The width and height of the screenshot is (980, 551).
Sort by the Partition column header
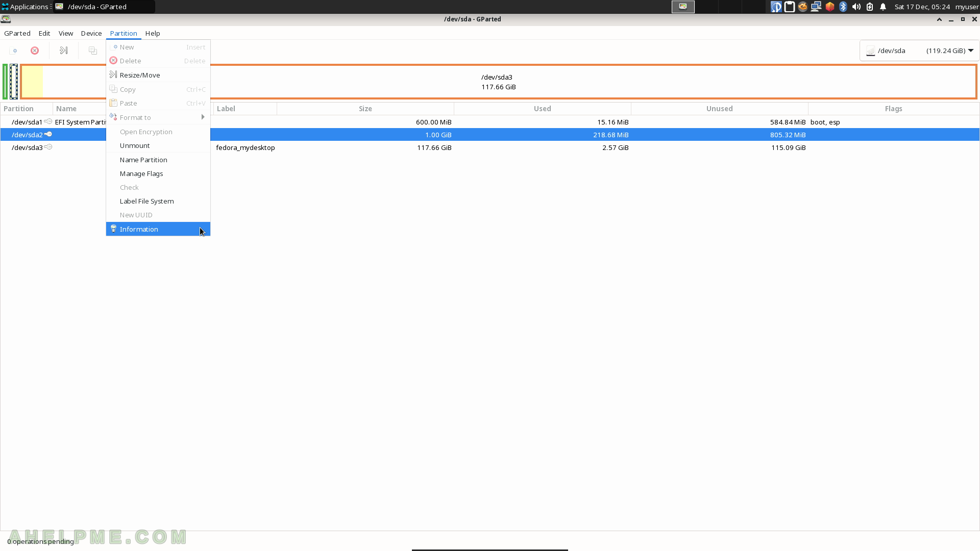27,109
